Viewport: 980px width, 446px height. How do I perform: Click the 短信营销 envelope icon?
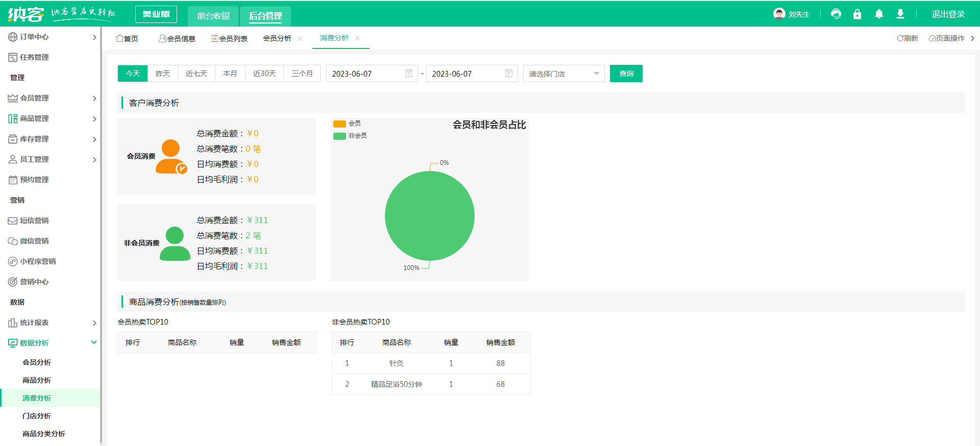(13, 220)
